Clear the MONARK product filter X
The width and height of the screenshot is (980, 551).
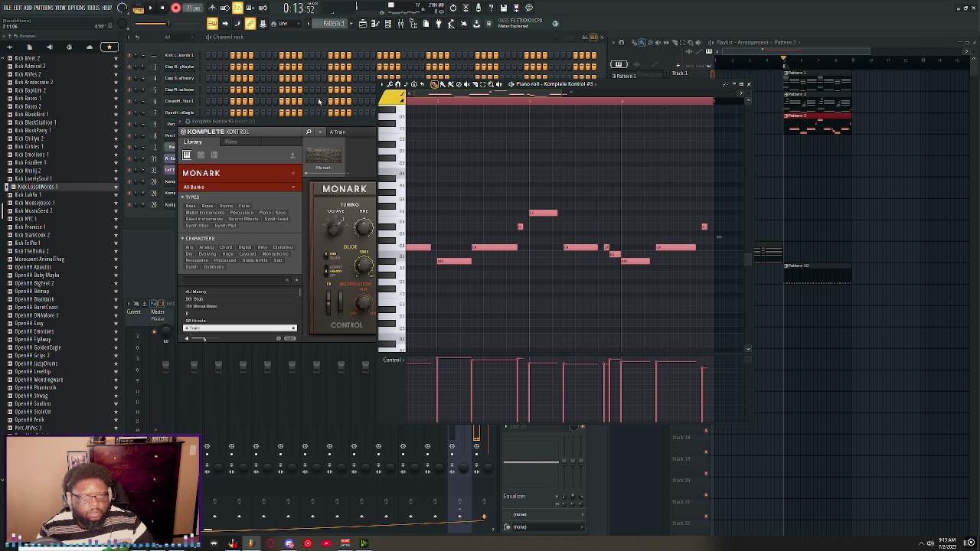tap(292, 174)
